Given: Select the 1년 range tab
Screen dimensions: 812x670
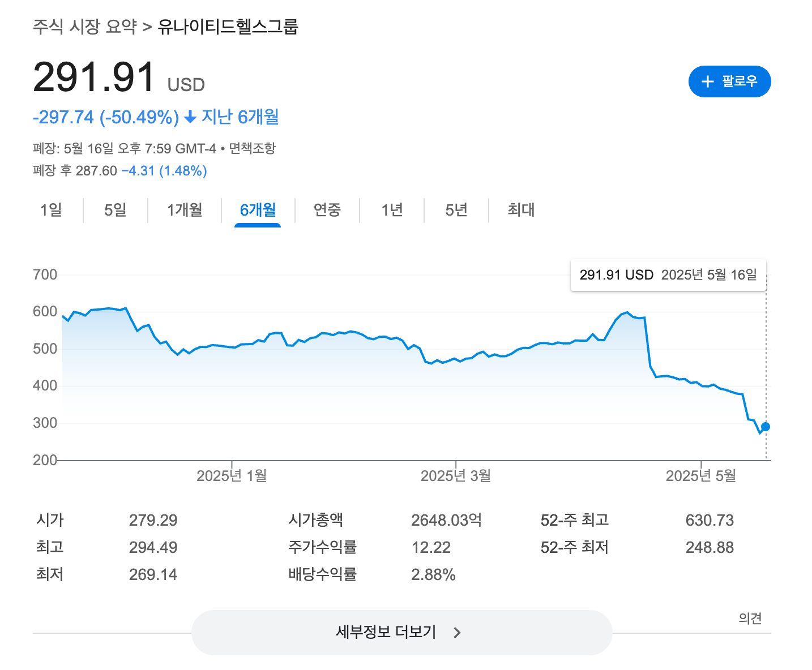Looking at the screenshot, I should pos(392,210).
